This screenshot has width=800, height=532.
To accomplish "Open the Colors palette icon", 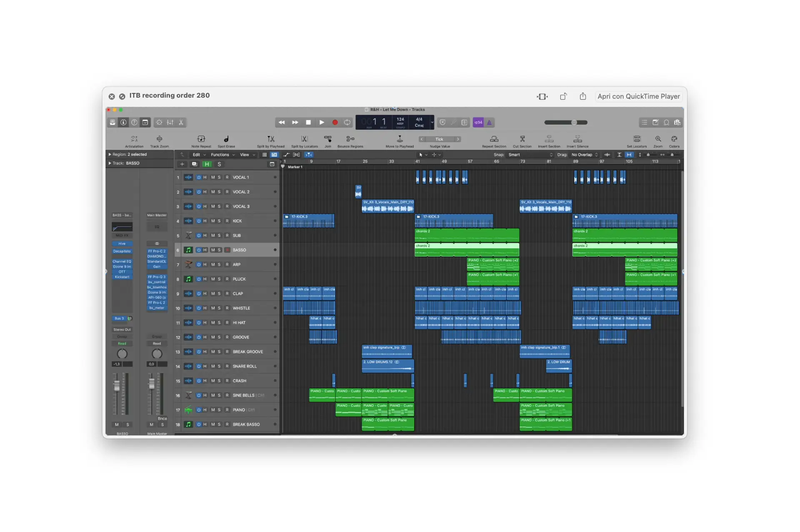I will [x=674, y=139].
